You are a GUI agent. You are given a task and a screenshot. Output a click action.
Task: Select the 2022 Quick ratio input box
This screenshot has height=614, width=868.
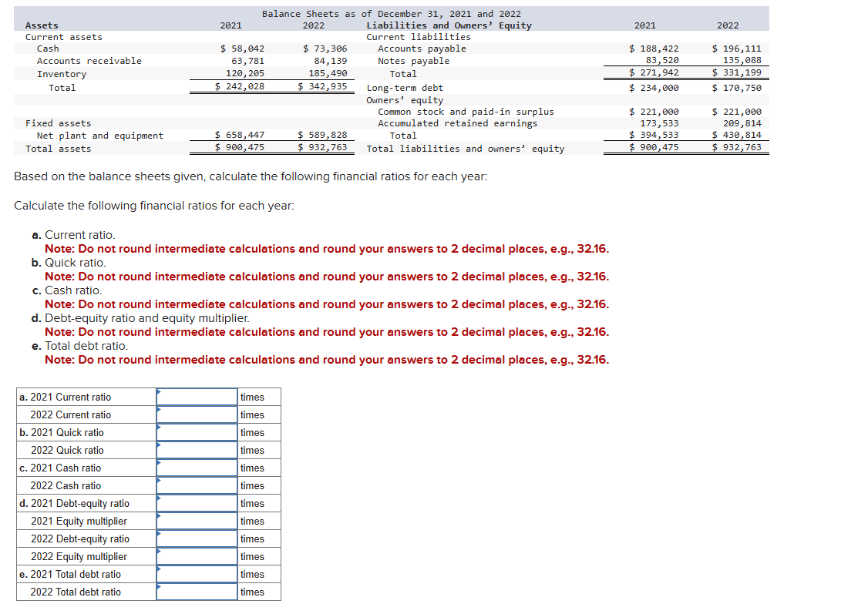pos(197,450)
